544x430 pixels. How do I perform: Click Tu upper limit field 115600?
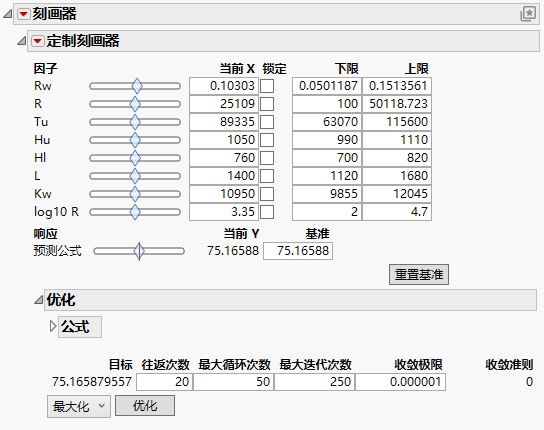coord(397,122)
